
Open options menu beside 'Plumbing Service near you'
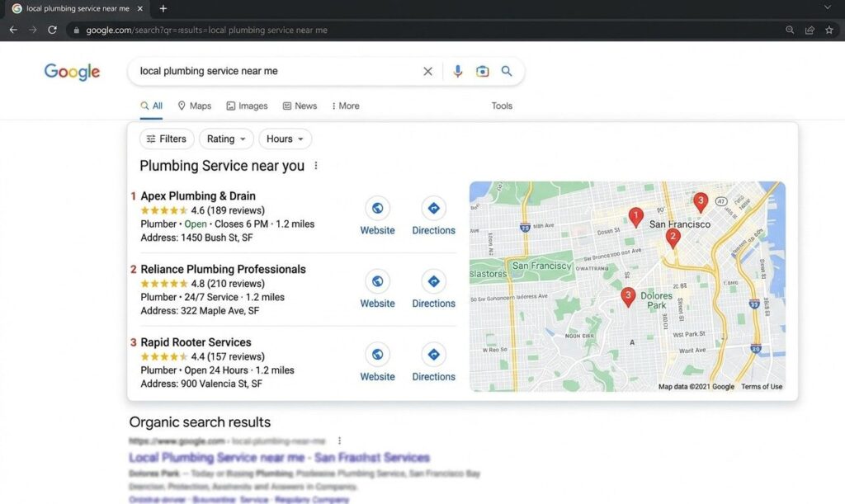316,166
